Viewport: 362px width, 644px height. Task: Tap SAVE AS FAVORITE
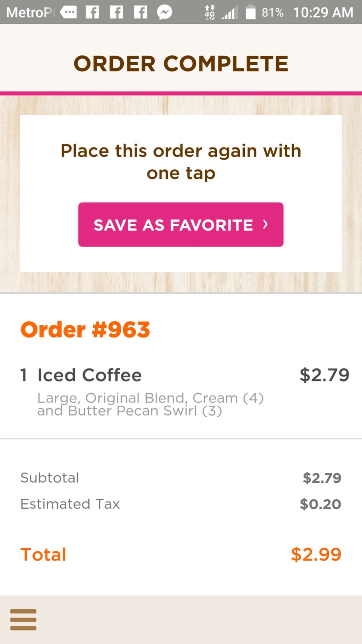[x=180, y=225]
